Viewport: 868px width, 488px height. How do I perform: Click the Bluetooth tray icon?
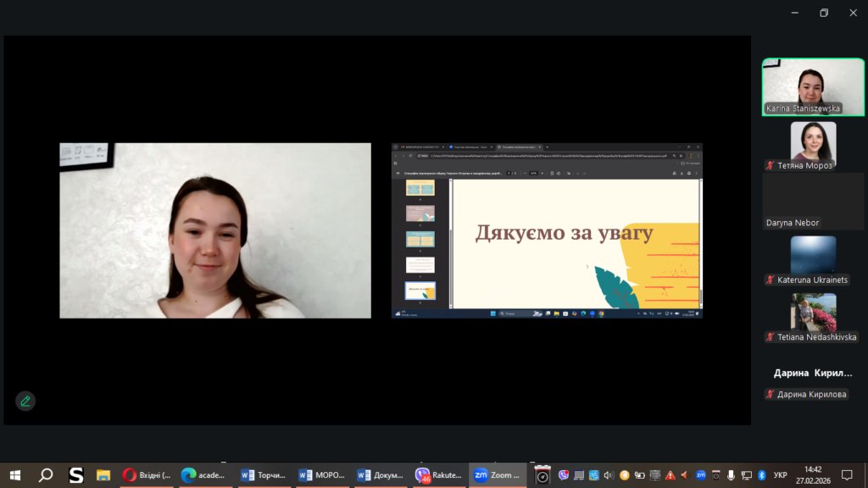pos(761,475)
